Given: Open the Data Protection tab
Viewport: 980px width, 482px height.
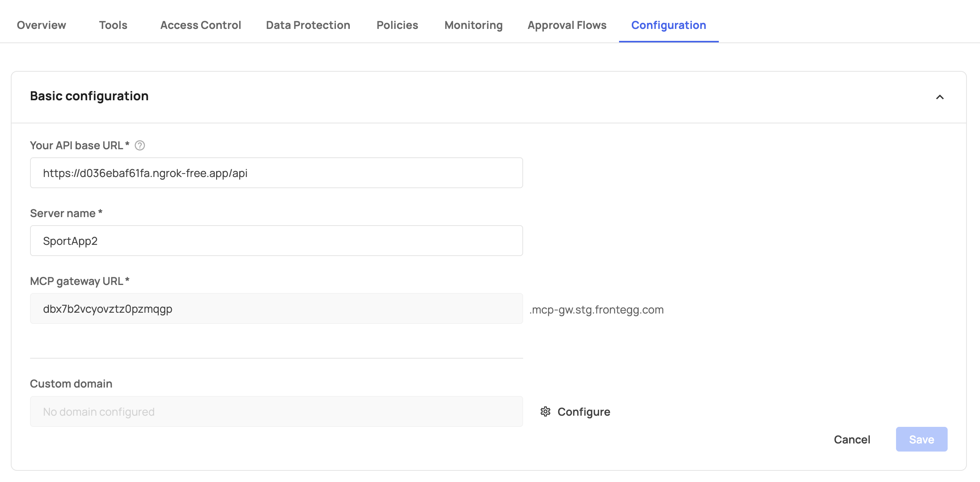Looking at the screenshot, I should pyautogui.click(x=308, y=25).
